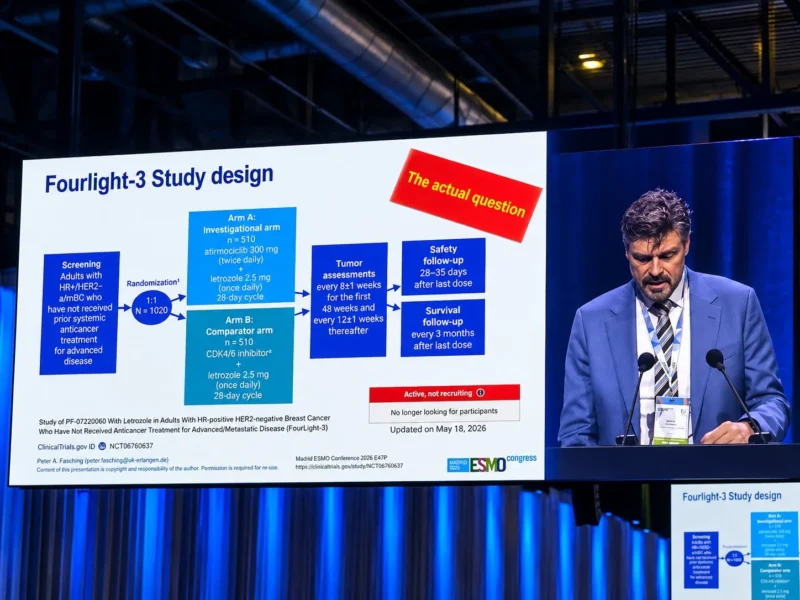Select the copyright notice "Content of this presentation"
Screen dimensions: 800x600
(x=158, y=468)
